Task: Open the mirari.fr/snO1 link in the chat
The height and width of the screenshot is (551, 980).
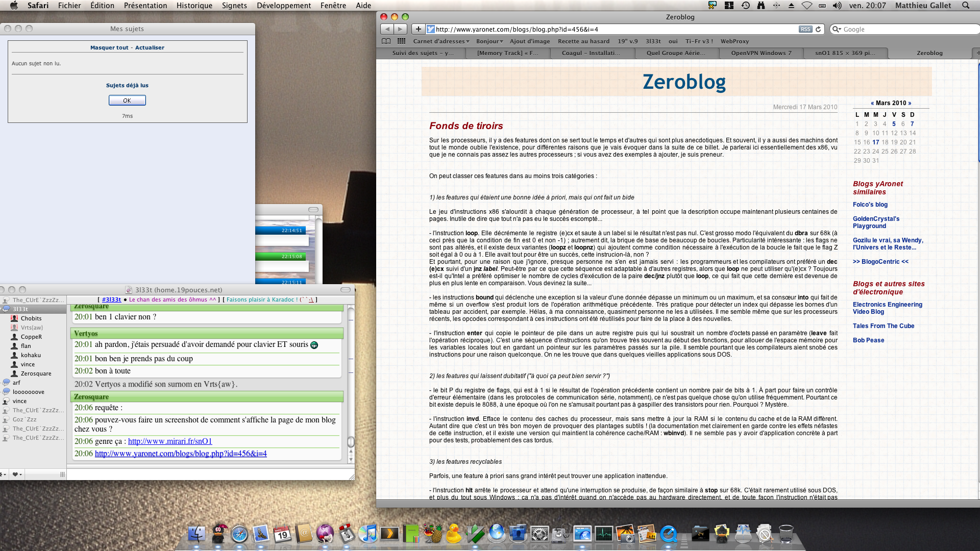Action: click(169, 441)
